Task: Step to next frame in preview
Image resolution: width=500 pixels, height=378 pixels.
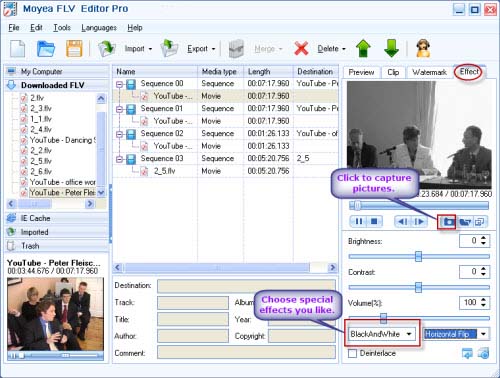Action: pyautogui.click(x=419, y=222)
